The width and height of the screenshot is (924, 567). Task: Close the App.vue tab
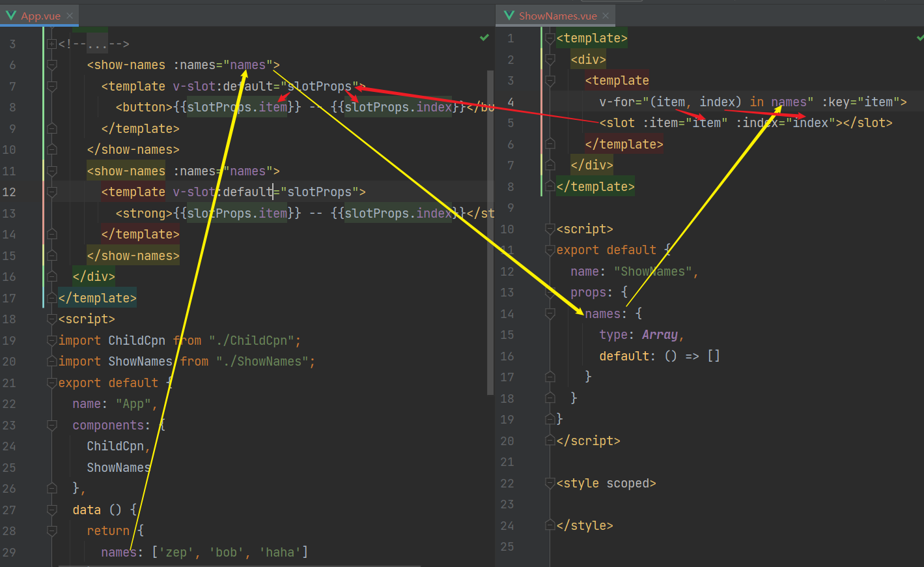click(x=70, y=16)
